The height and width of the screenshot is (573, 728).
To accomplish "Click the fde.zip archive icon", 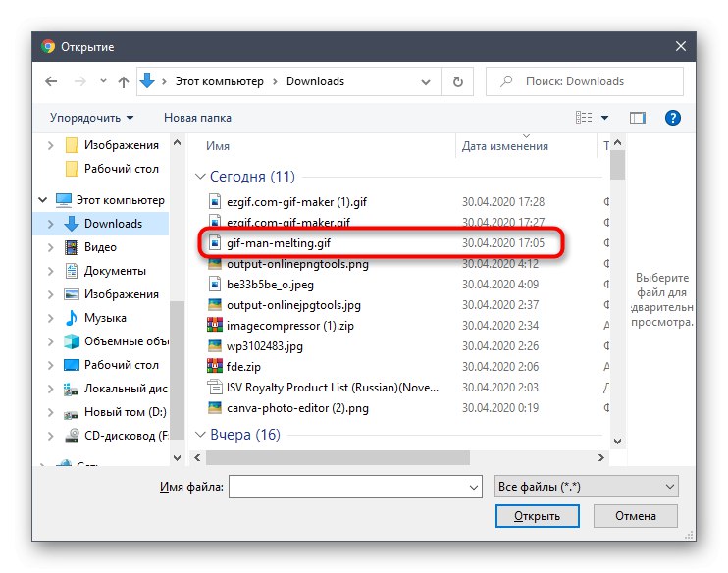I will 215,365.
